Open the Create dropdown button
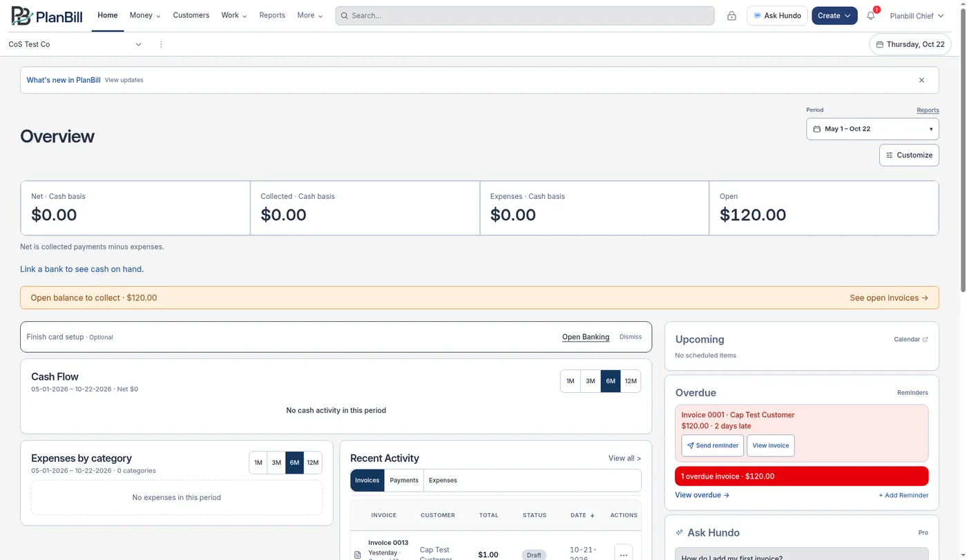967x560 pixels. pos(834,16)
